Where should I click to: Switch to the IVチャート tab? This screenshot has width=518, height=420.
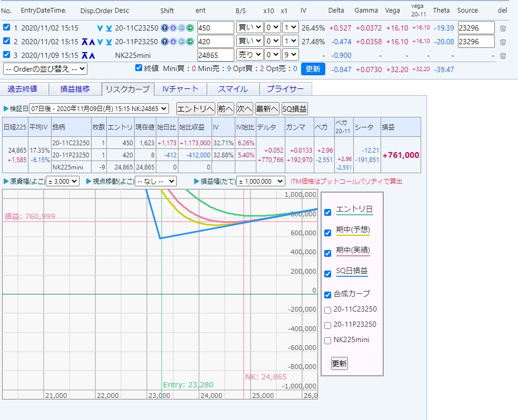[x=181, y=89]
